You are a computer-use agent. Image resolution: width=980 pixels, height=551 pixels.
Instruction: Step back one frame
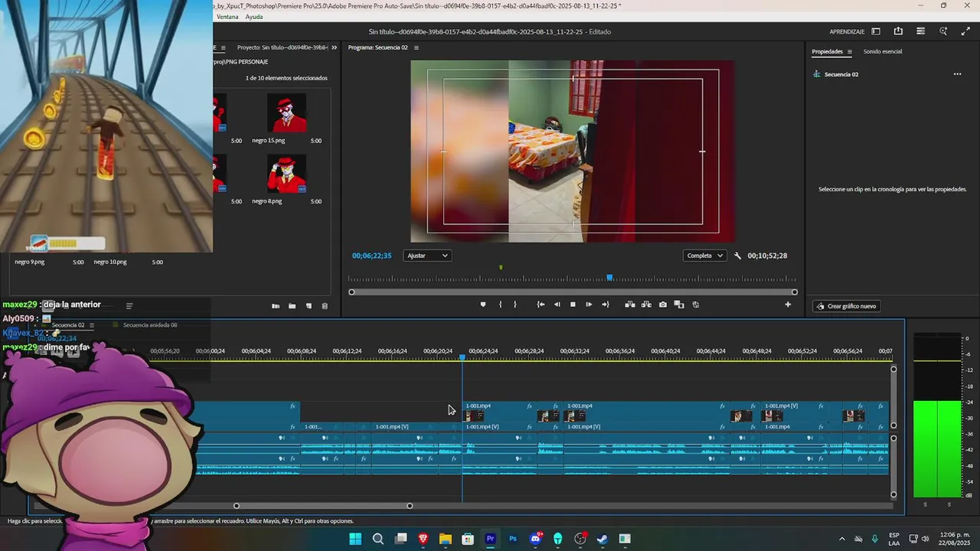[557, 305]
